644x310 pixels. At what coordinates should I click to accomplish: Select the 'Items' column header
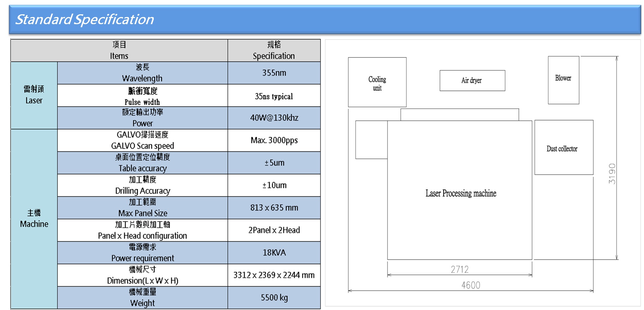coord(119,50)
